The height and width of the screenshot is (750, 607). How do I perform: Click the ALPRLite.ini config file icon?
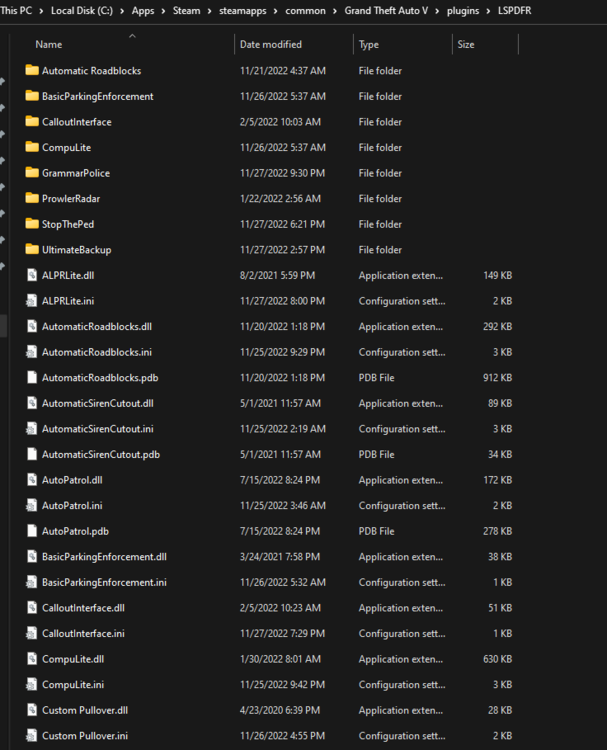pos(32,301)
